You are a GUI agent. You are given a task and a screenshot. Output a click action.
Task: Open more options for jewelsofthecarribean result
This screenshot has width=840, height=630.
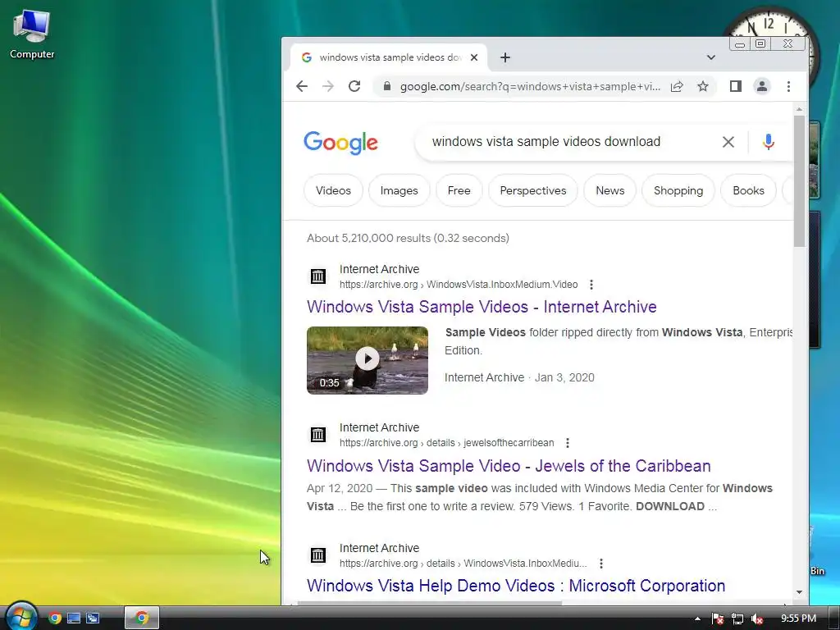(568, 443)
